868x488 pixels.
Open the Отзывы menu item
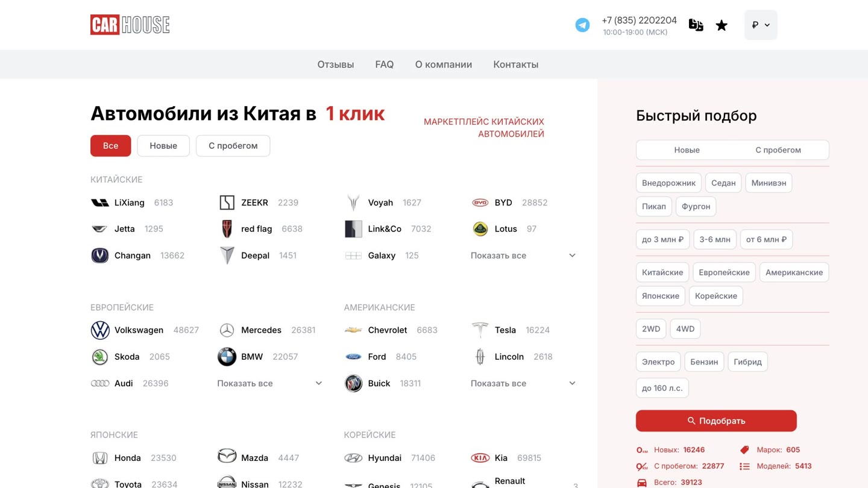[x=336, y=64]
